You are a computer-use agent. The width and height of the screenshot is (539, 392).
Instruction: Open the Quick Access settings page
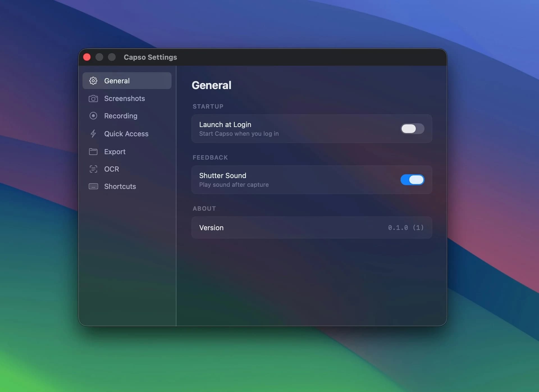(126, 134)
